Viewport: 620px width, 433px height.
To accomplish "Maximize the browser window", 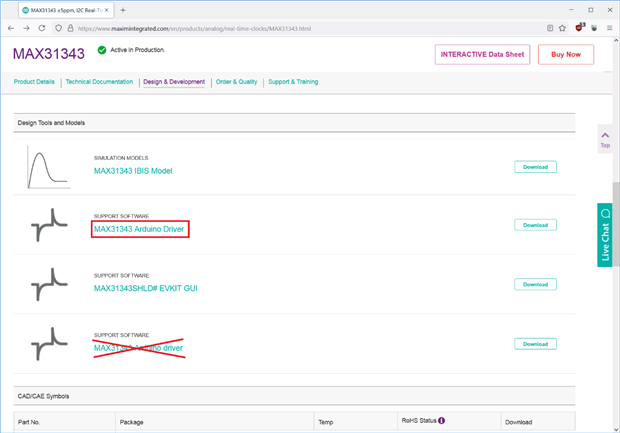I will [590, 10].
